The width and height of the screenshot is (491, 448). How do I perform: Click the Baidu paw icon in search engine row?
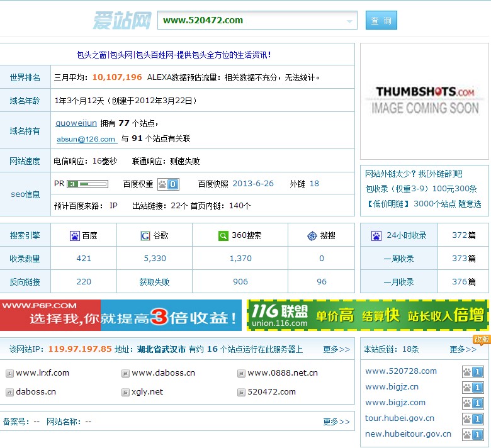pos(75,236)
